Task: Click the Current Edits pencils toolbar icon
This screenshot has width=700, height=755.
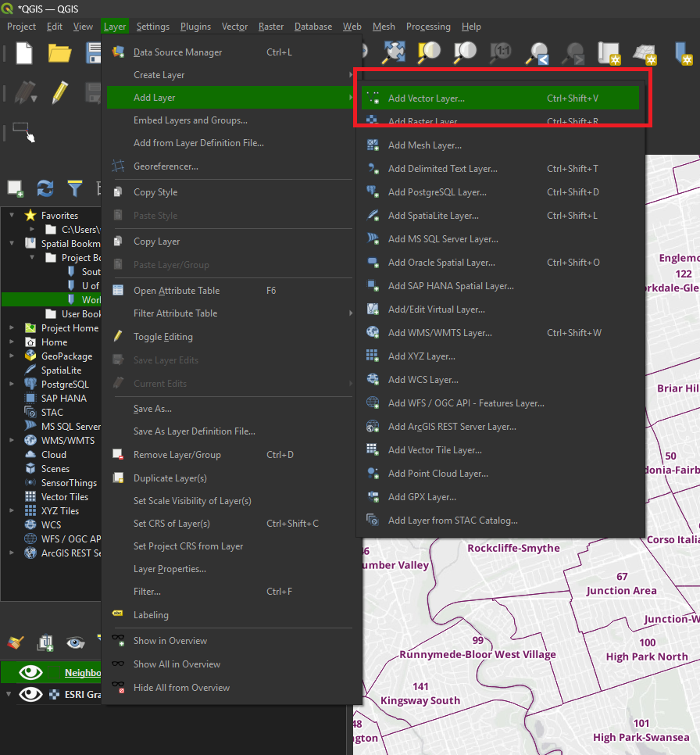Action: click(x=25, y=92)
